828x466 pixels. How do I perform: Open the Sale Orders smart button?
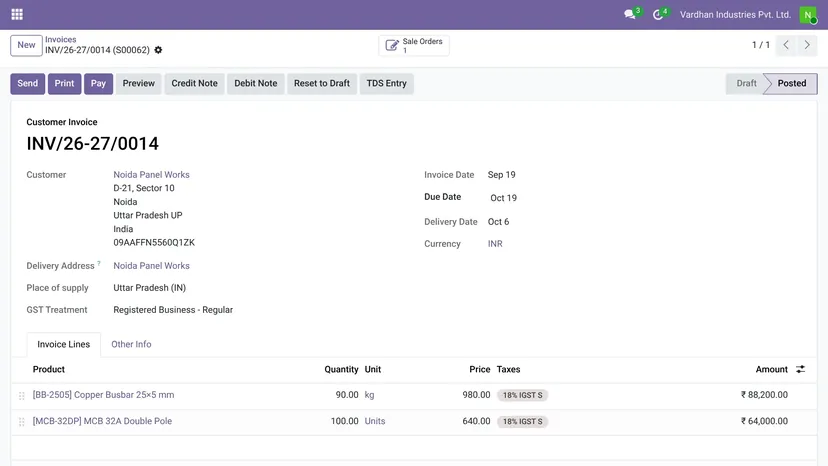tap(414, 45)
